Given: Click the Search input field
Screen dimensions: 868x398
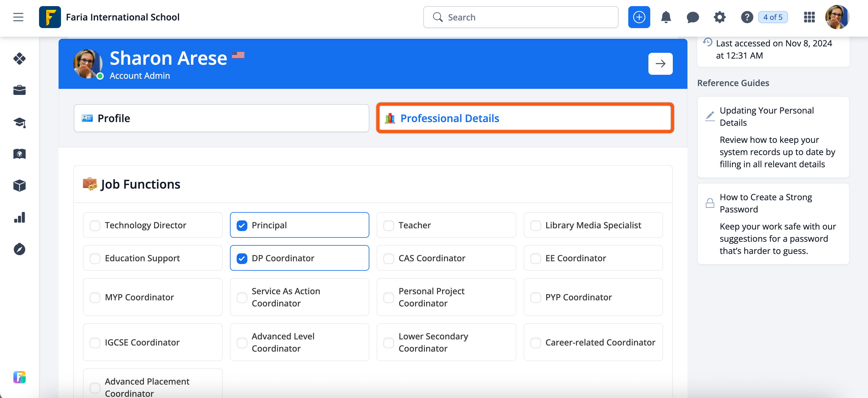Looking at the screenshot, I should coord(521,17).
